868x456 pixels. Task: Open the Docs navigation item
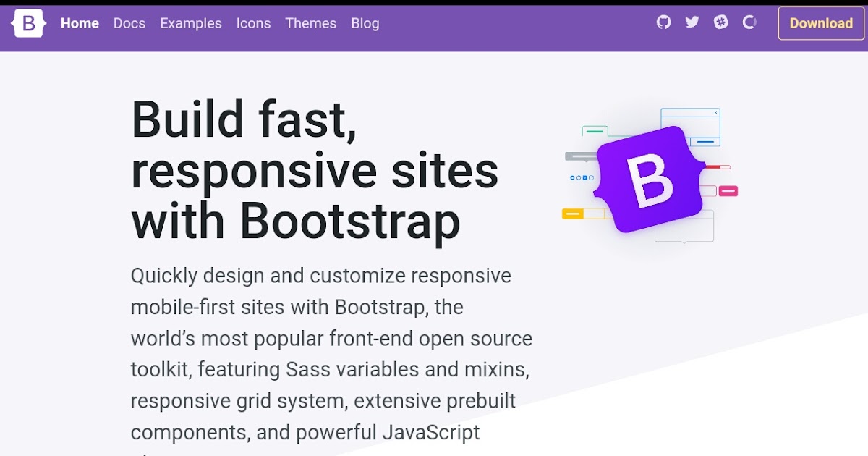click(x=129, y=23)
